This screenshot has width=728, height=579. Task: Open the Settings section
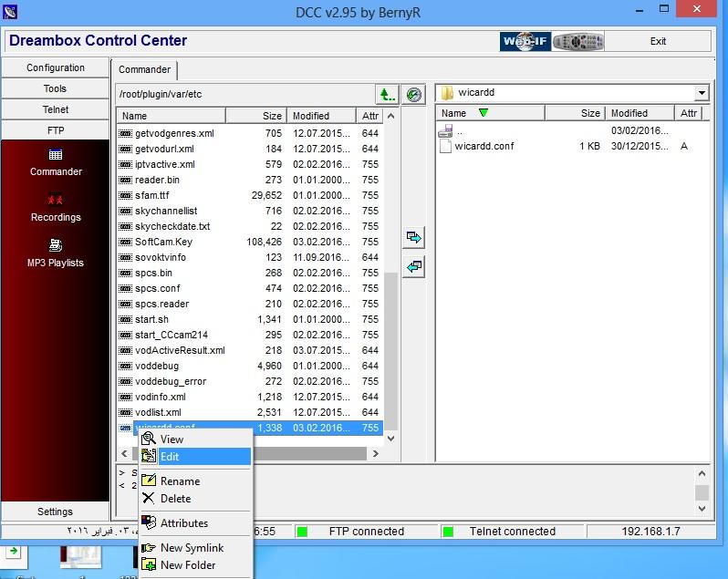56,512
